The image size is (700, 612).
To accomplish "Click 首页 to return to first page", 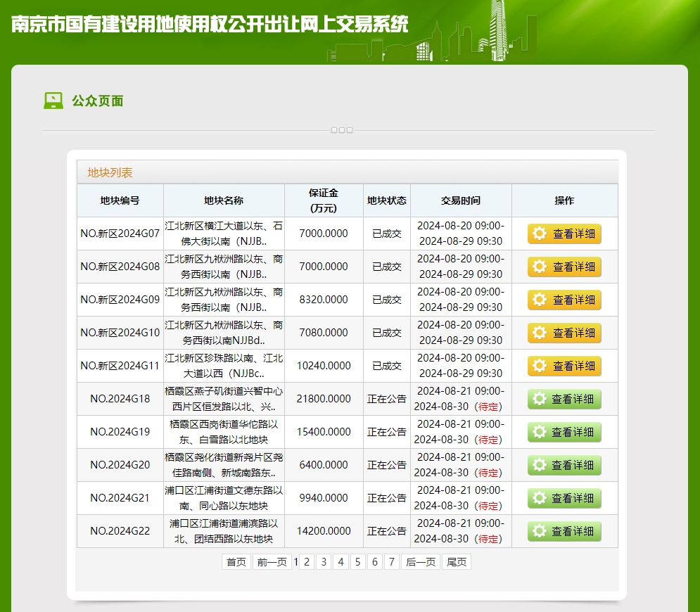I will pos(236,561).
